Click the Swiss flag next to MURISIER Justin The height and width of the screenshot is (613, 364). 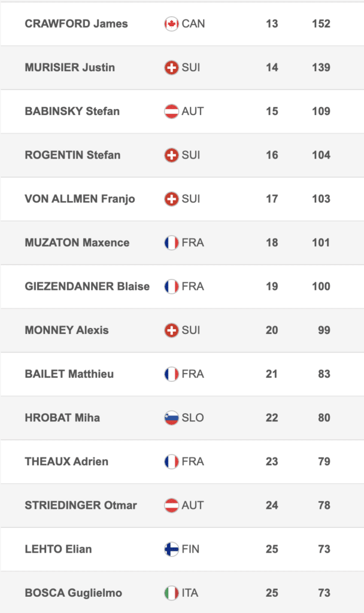pos(171,68)
